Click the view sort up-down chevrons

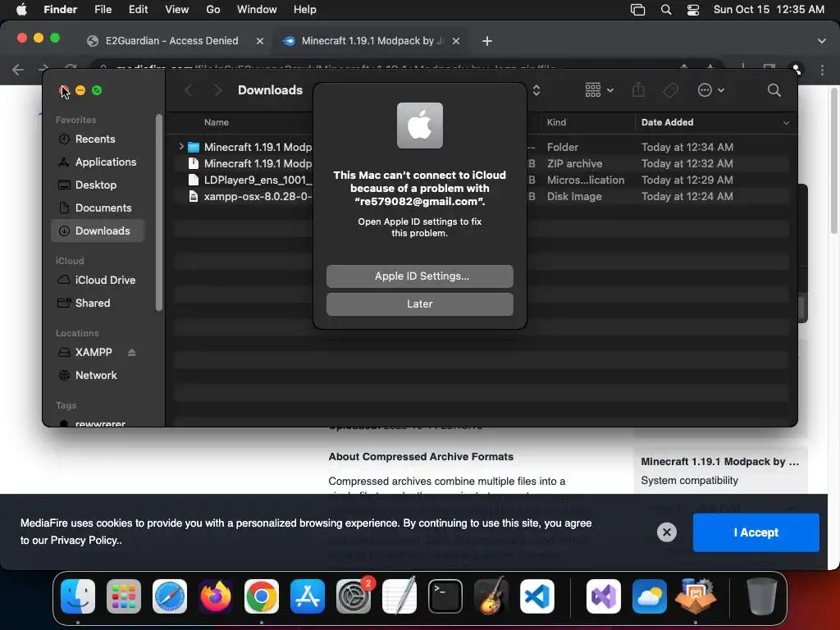coord(536,90)
